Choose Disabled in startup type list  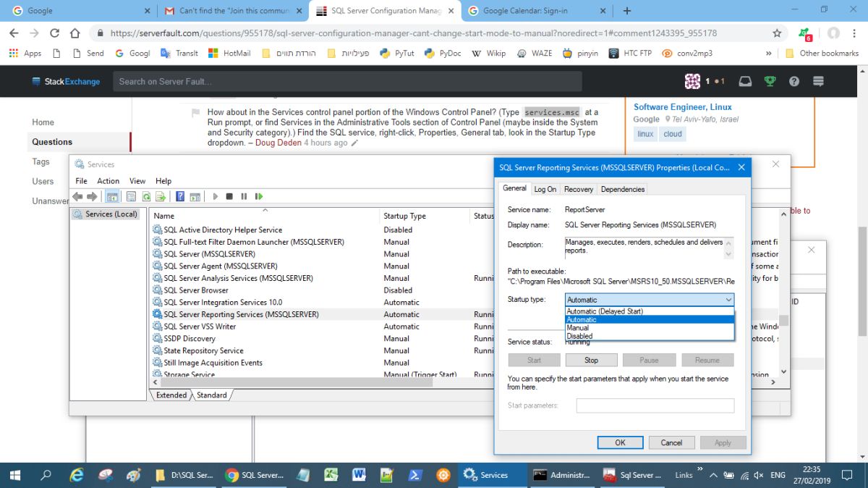click(x=650, y=336)
